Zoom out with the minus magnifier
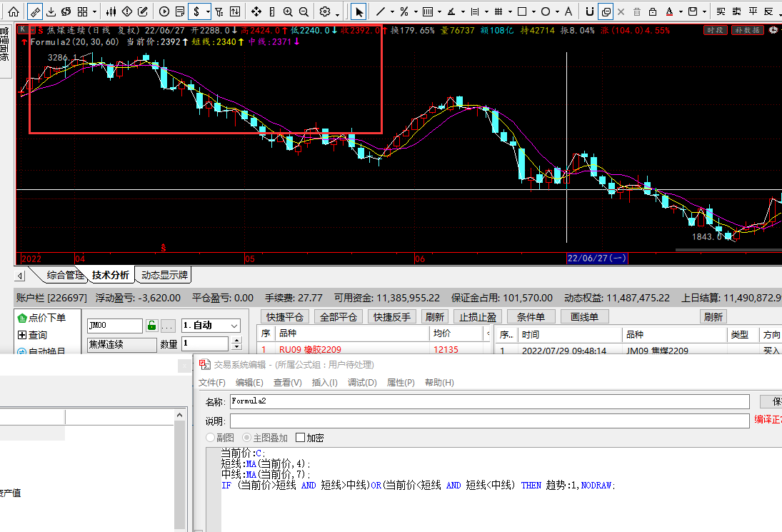782x532 pixels. pyautogui.click(x=304, y=11)
